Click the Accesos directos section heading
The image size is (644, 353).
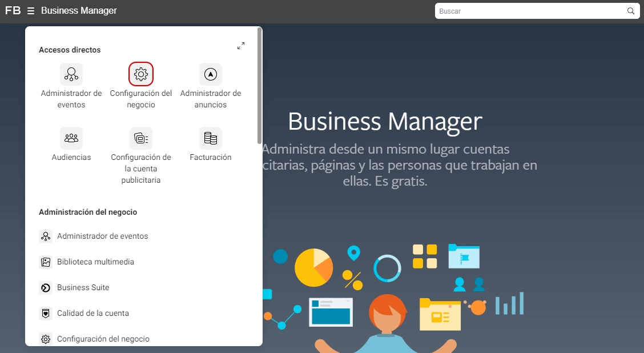pos(70,50)
